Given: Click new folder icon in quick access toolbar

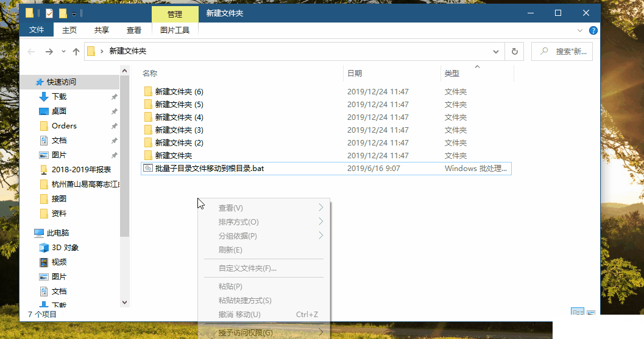Looking at the screenshot, I should pyautogui.click(x=62, y=13).
